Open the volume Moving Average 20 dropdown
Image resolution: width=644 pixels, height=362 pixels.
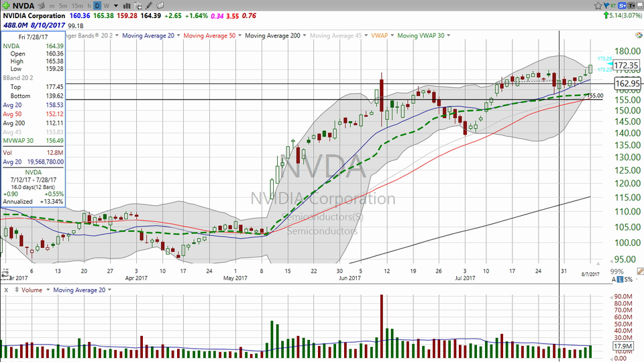(109, 290)
